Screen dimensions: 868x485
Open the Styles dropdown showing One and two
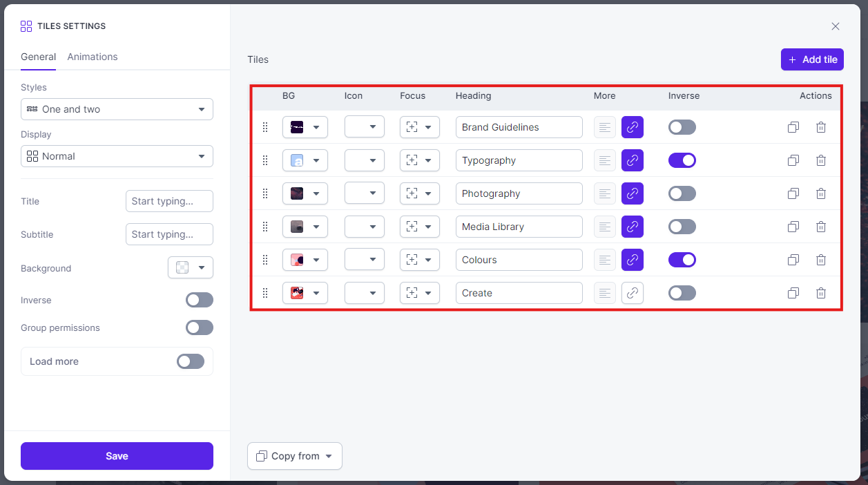(x=116, y=109)
